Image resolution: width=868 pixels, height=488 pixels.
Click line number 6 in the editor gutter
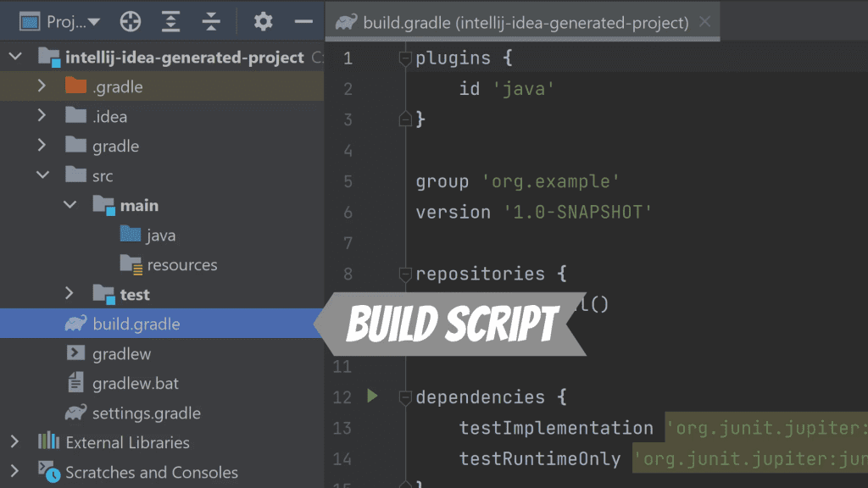tap(348, 212)
